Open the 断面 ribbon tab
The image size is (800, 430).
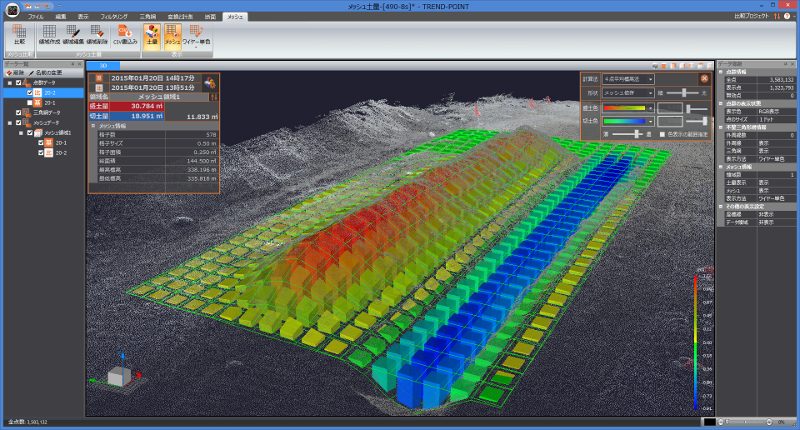(x=210, y=17)
